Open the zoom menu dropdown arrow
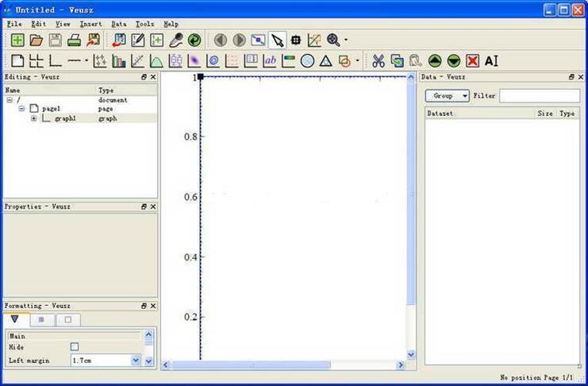This screenshot has height=386, width=588. click(346, 40)
